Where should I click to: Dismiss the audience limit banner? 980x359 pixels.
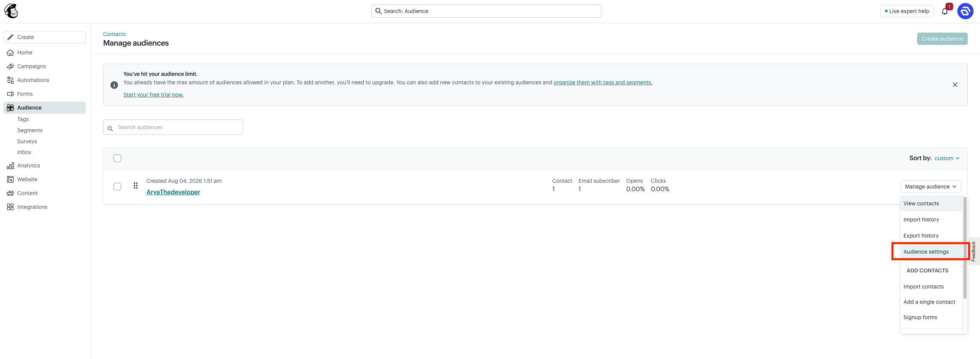coord(955,85)
